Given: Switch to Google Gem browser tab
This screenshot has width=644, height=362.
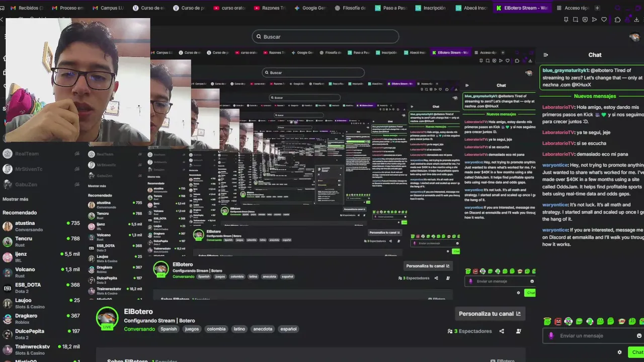Looking at the screenshot, I should click(310, 8).
